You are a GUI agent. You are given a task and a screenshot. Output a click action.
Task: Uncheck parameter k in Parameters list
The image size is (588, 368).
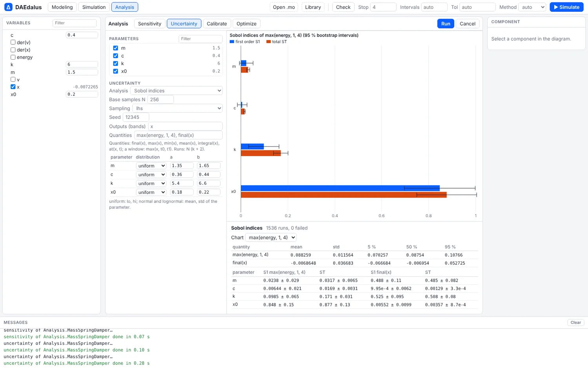116,64
